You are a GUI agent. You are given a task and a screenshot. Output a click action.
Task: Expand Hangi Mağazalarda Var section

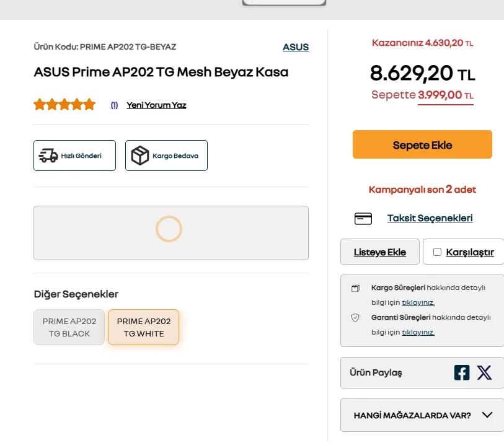coord(422,415)
